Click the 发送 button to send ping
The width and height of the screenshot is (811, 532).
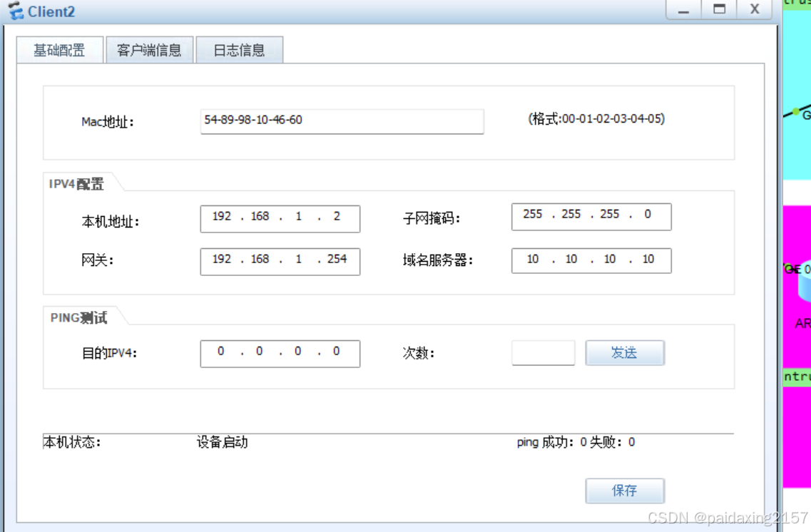[x=625, y=352]
